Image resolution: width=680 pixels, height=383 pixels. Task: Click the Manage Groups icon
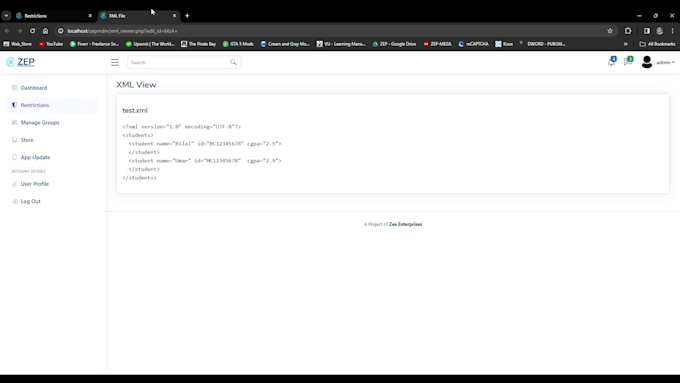(x=14, y=122)
